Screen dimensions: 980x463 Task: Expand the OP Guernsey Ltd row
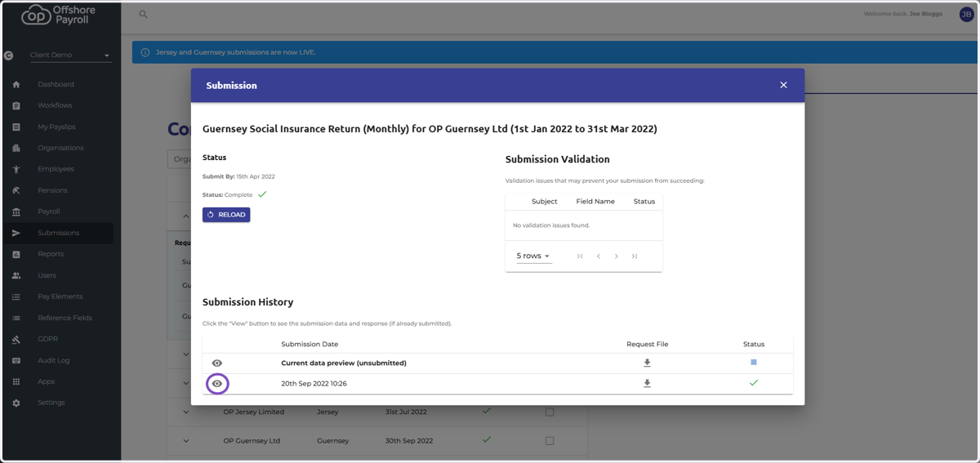click(x=186, y=441)
